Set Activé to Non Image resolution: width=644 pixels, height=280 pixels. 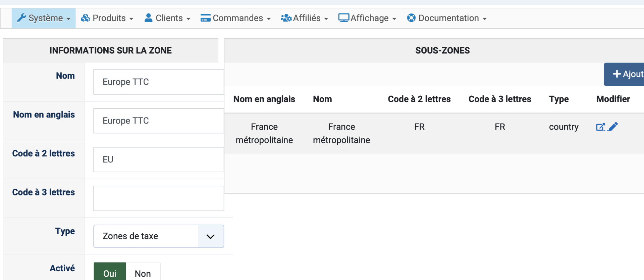point(143,272)
